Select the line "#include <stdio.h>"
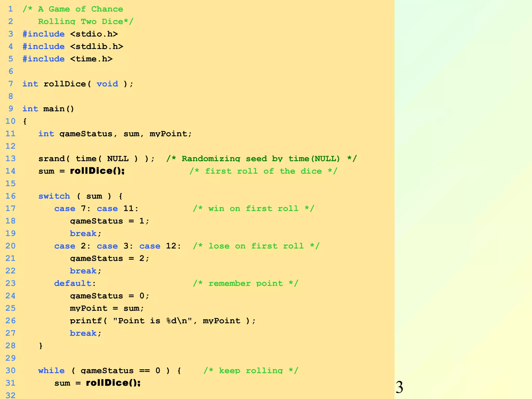The image size is (532, 399). point(70,34)
